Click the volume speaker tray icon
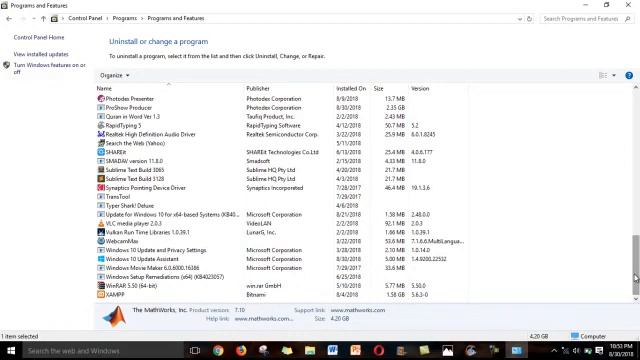The image size is (640, 360). 576,351
